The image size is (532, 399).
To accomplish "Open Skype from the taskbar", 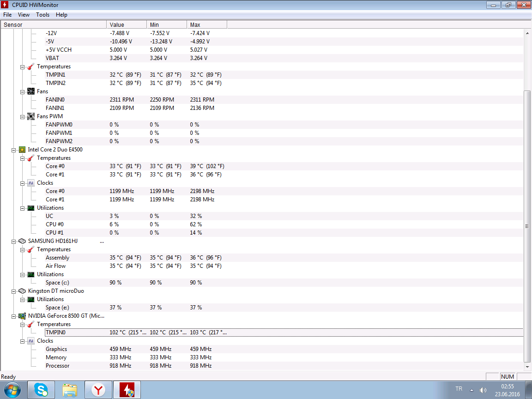I will pyautogui.click(x=41, y=389).
